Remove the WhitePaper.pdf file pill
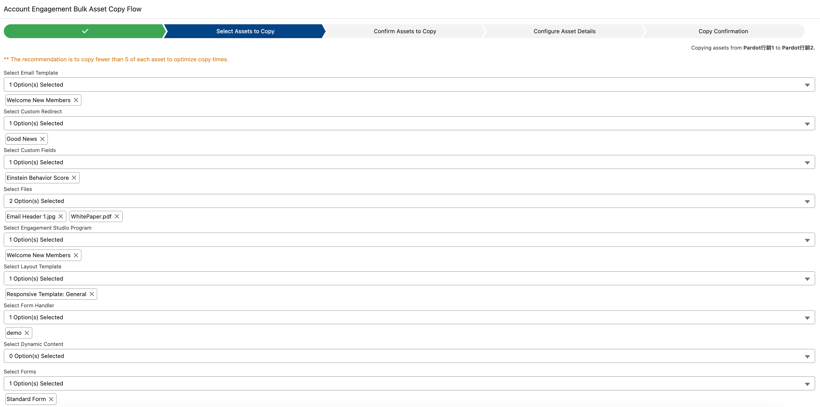Viewport: 820px width, 407px height. coord(117,216)
